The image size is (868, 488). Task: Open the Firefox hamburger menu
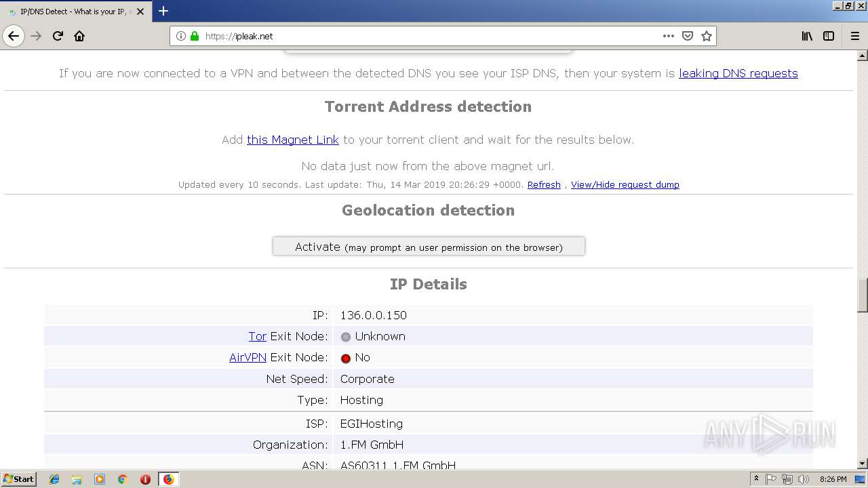[854, 36]
